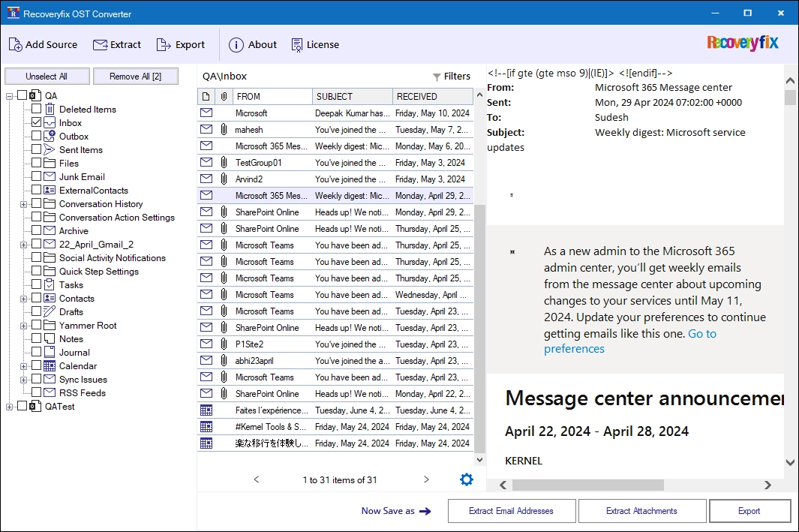This screenshot has width=799, height=532.
Task: Check the Junk Email checkbox
Action: click(x=36, y=176)
